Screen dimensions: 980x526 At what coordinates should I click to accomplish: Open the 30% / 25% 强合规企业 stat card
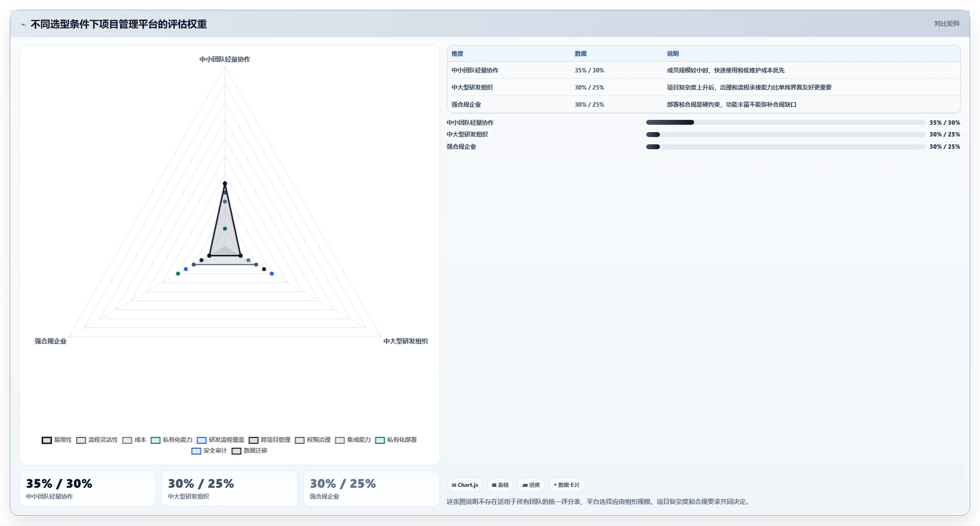(x=372, y=488)
